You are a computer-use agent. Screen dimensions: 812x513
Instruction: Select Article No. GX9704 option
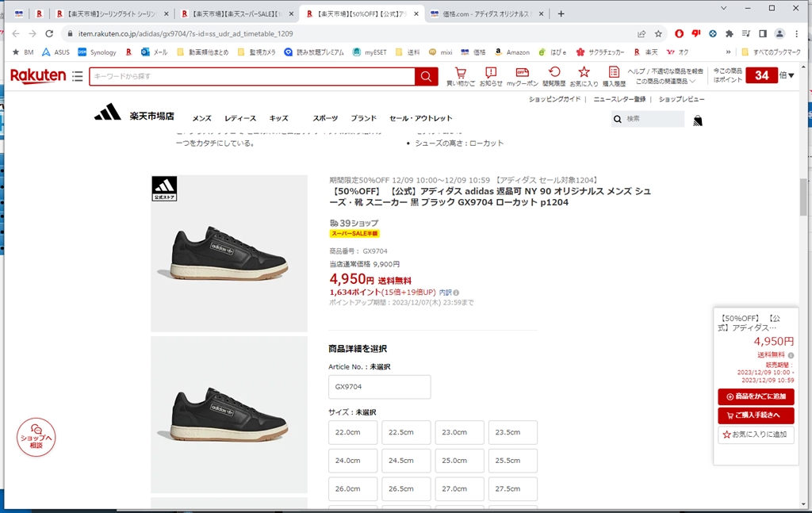click(x=380, y=387)
